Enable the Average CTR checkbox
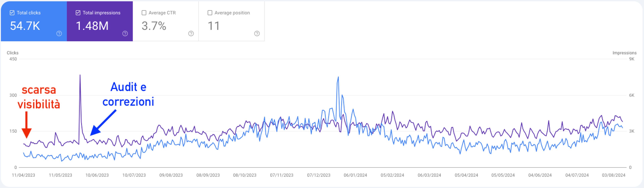644x188 pixels. pos(144,13)
